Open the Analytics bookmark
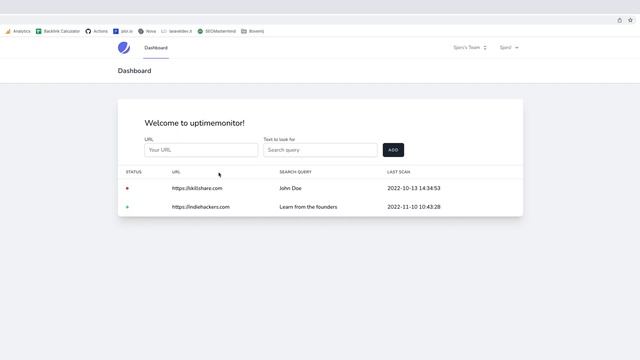Viewport: 640px width, 360px height. tap(18, 31)
